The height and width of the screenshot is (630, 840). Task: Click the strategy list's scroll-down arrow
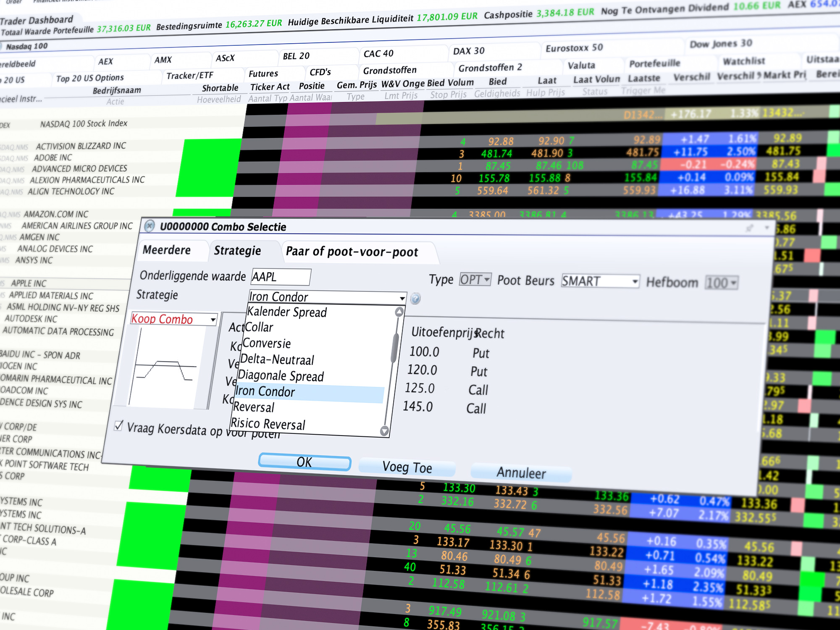384,431
